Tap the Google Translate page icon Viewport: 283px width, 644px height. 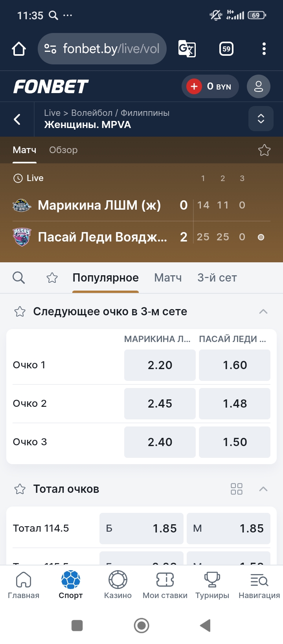187,49
